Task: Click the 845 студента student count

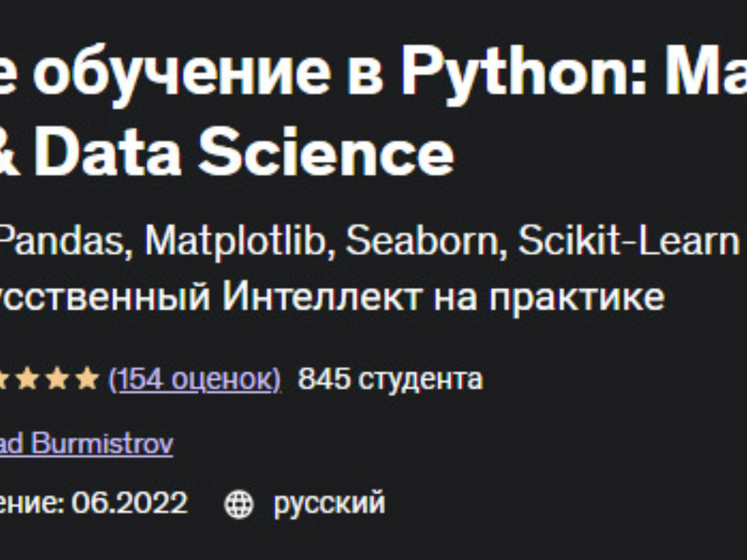Action: click(390, 379)
